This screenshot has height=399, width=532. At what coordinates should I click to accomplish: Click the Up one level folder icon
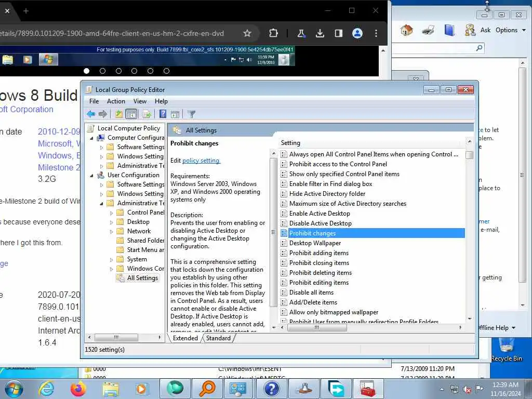[x=119, y=114]
